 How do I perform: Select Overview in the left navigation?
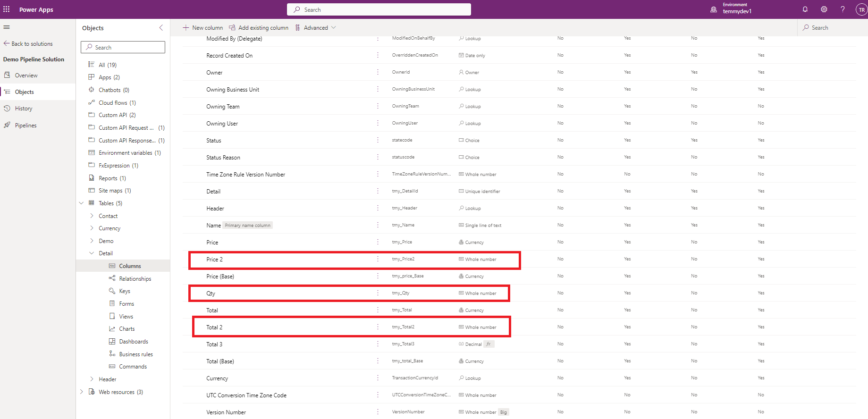tap(38, 75)
